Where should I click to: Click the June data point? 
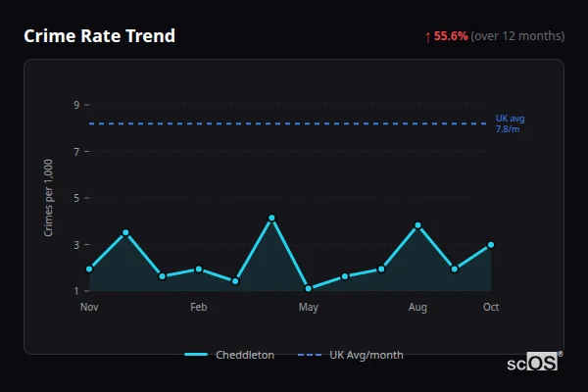pyautogui.click(x=345, y=276)
